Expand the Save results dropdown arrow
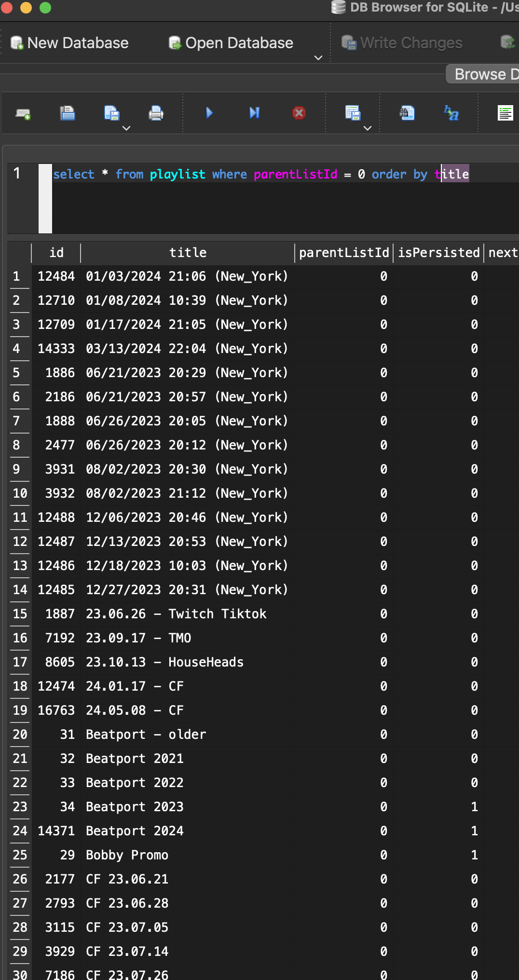The image size is (519, 980). coord(368,128)
